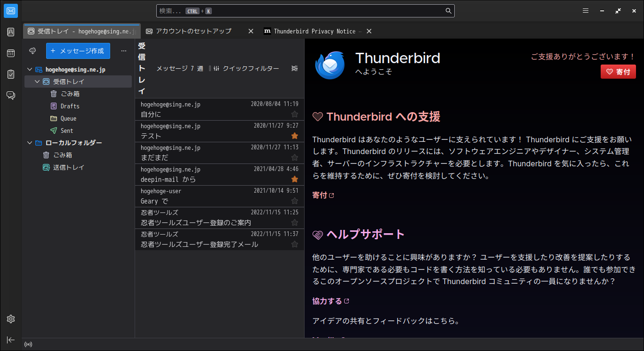This screenshot has height=351, width=644.
Task: Unstar the テスト message
Action: point(295,136)
